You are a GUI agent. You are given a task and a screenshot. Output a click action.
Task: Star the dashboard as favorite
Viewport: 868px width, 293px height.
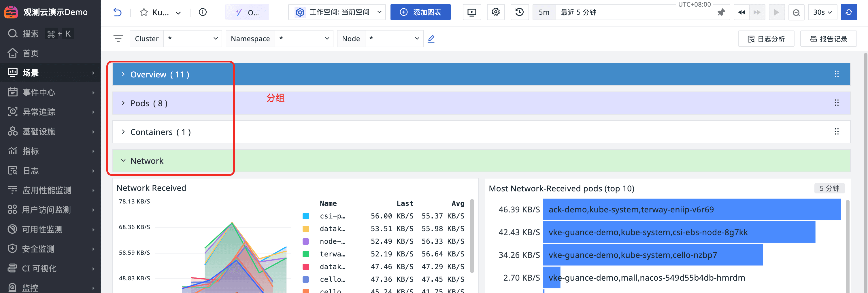pos(144,12)
